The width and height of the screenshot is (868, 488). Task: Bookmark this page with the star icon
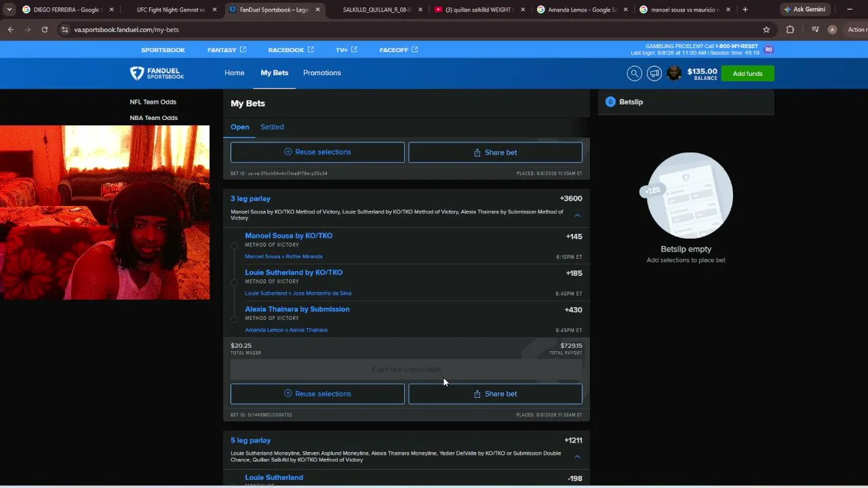(x=766, y=30)
